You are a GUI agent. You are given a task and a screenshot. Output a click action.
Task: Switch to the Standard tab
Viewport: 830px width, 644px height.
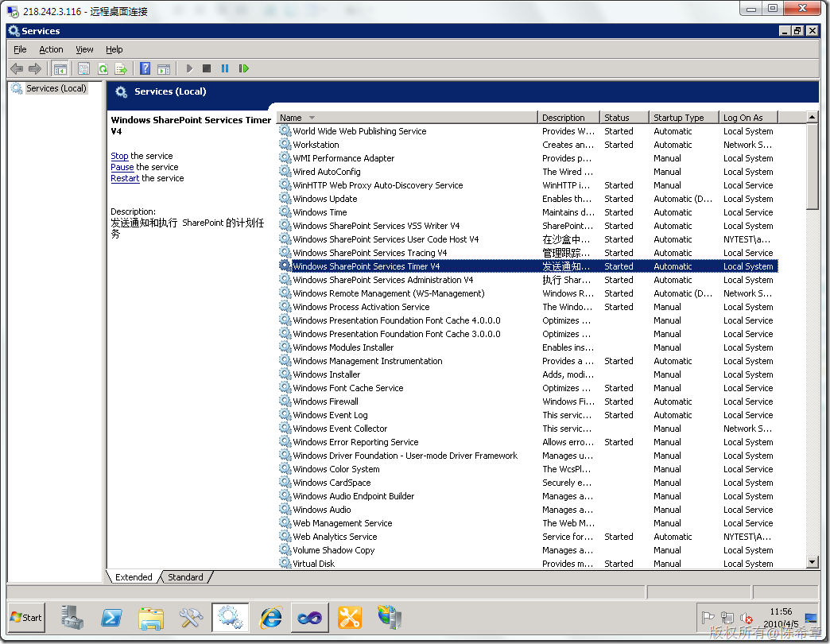coord(185,576)
